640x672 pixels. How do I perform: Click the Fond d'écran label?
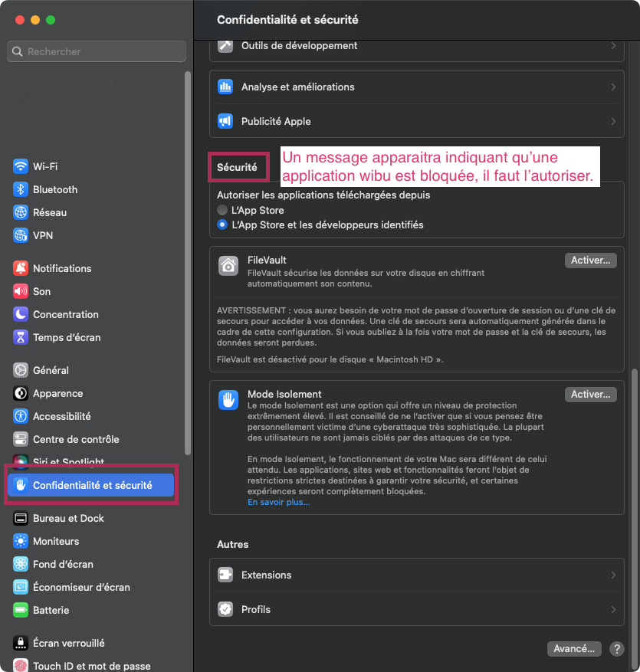tap(63, 564)
